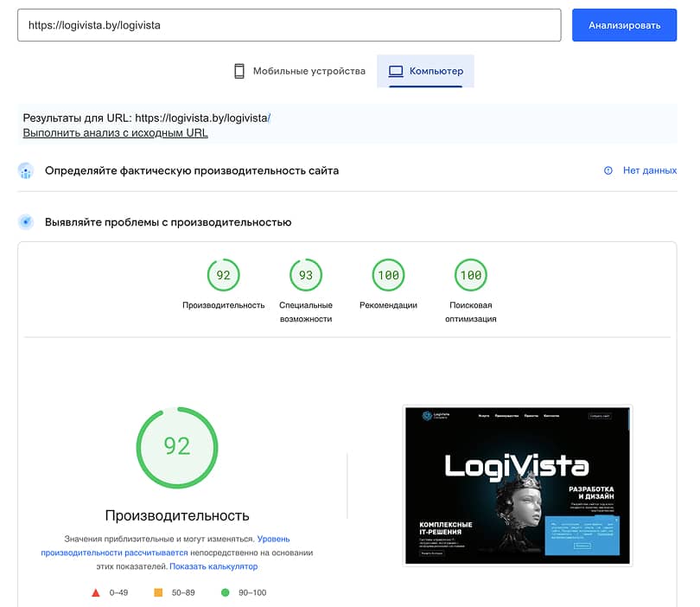Open the 100 Рекомендации score gauge
Image resolution: width=700 pixels, height=607 pixels.
click(388, 275)
